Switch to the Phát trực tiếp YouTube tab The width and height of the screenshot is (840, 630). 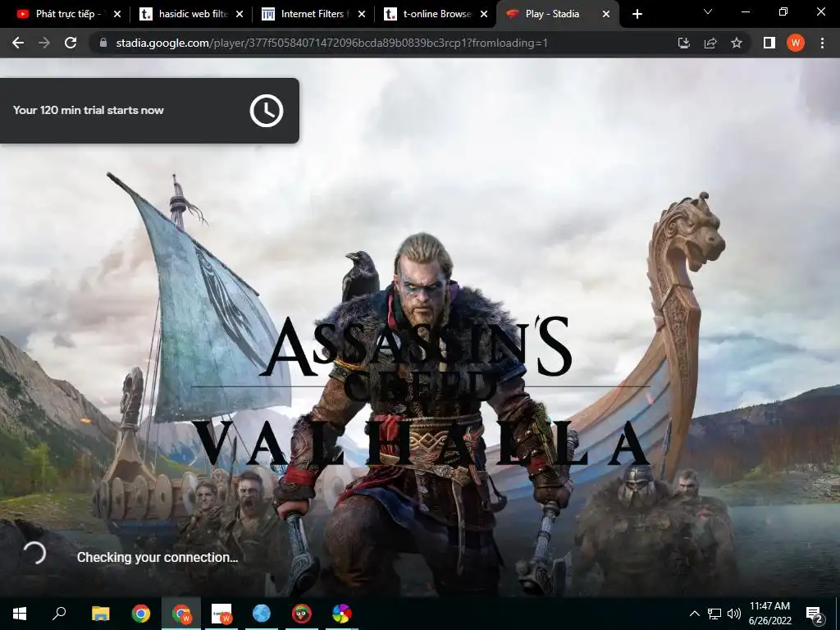point(69,14)
